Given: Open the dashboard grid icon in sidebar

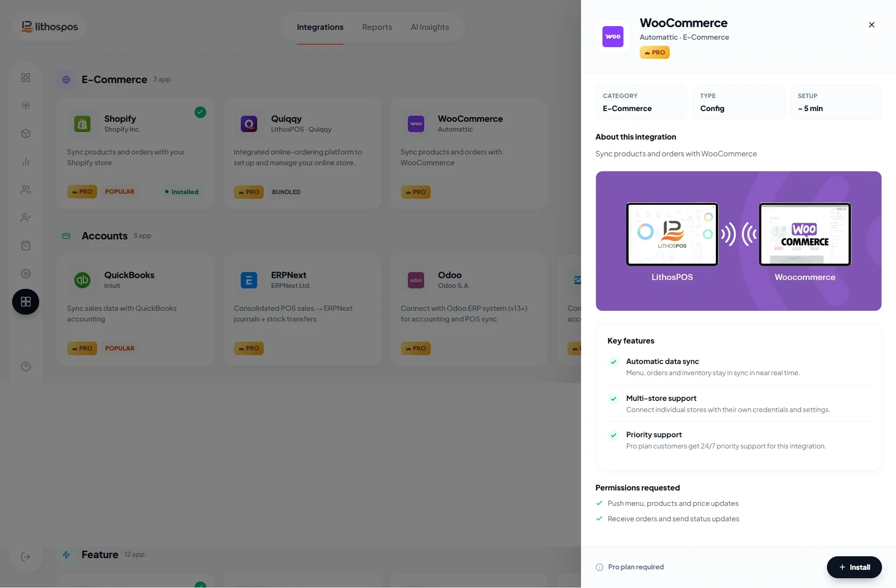Looking at the screenshot, I should pos(26,77).
